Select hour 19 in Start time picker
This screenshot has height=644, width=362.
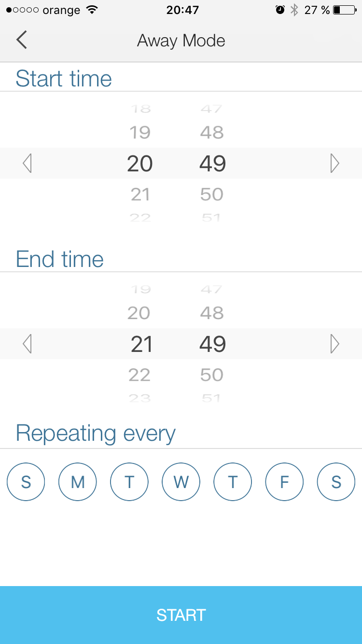[140, 132]
